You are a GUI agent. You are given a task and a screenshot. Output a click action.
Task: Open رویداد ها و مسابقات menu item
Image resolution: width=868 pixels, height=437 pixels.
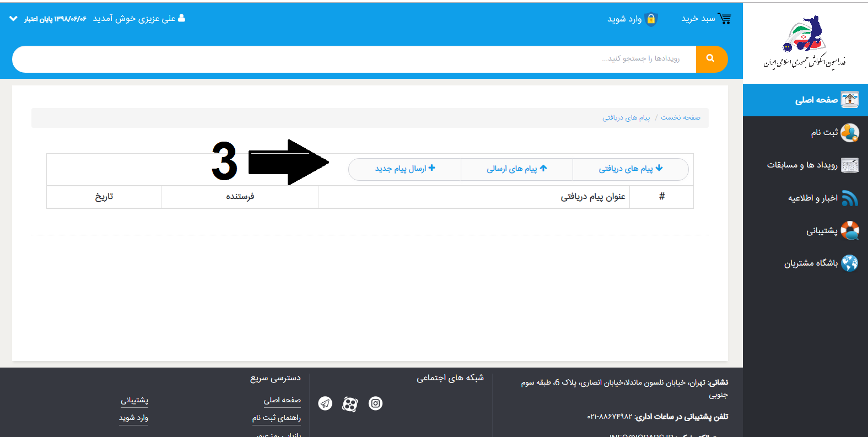(x=802, y=165)
